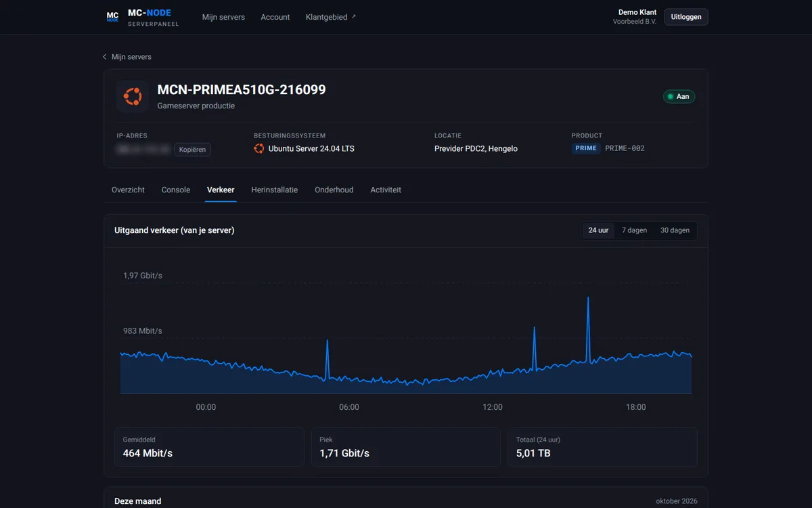
Task: Click the green Aan status badge
Action: (x=679, y=97)
